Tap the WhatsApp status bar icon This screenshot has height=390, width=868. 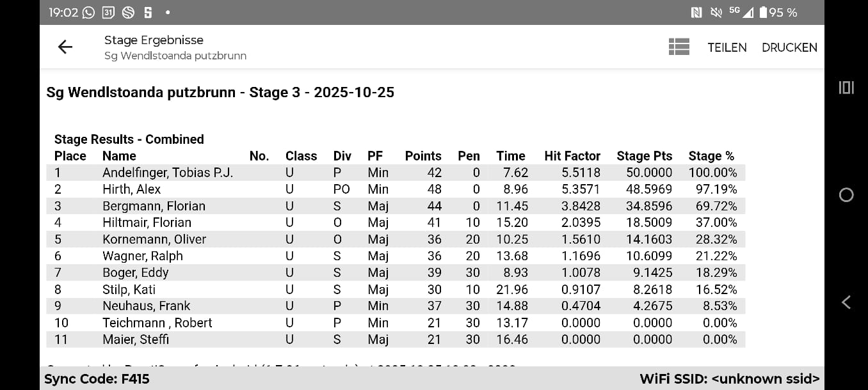pos(88,12)
